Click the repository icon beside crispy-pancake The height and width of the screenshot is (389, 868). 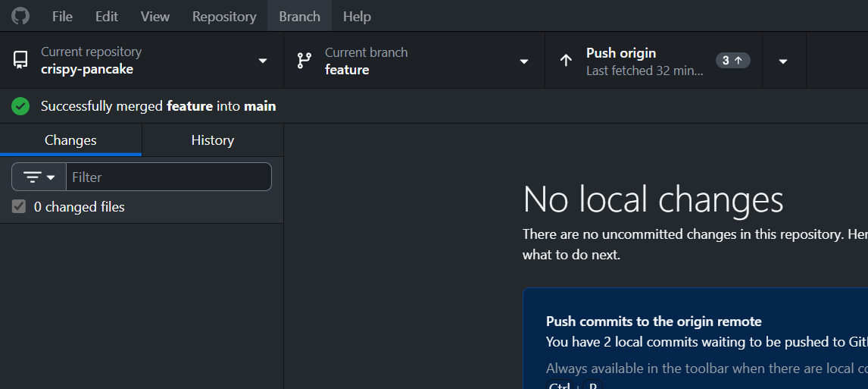click(20, 60)
